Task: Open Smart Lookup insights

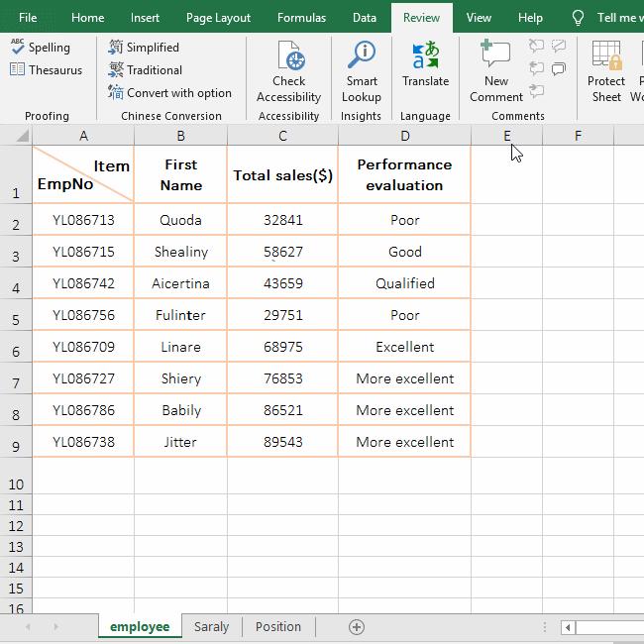Action: pos(362,72)
